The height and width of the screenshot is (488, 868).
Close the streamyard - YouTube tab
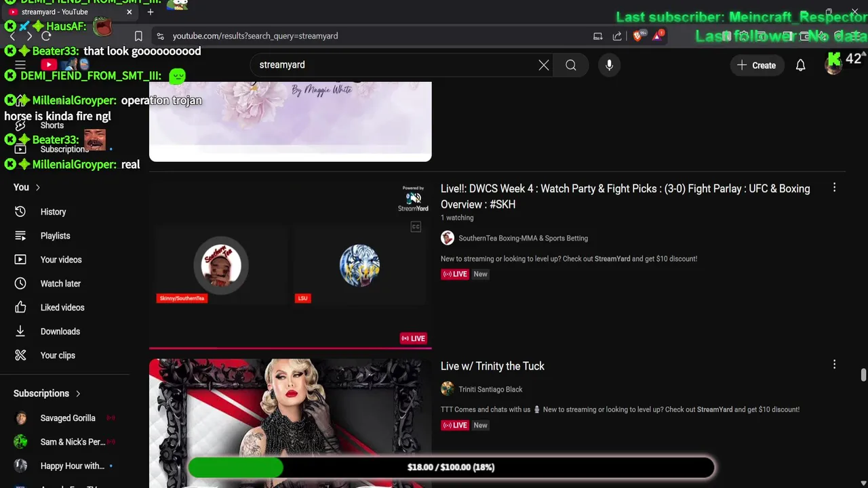click(129, 12)
